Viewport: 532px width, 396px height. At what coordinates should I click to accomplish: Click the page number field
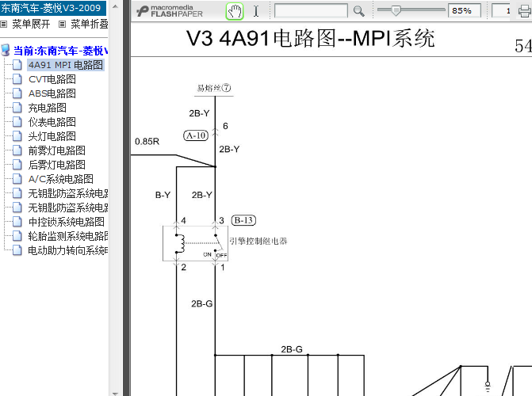click(501, 11)
